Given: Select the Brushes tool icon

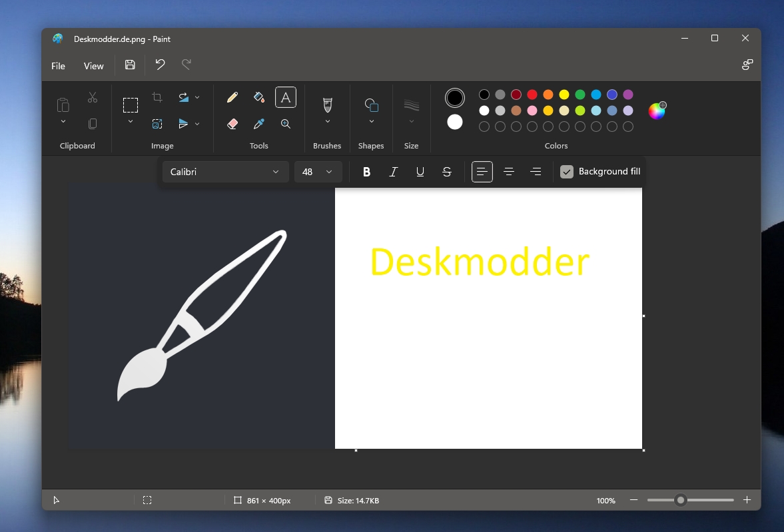Looking at the screenshot, I should click(x=328, y=105).
